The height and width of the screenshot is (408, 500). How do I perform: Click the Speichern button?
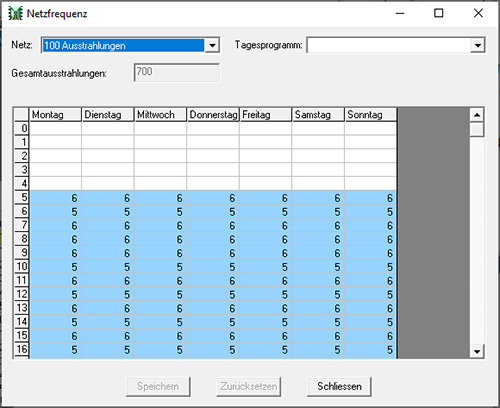(x=158, y=387)
